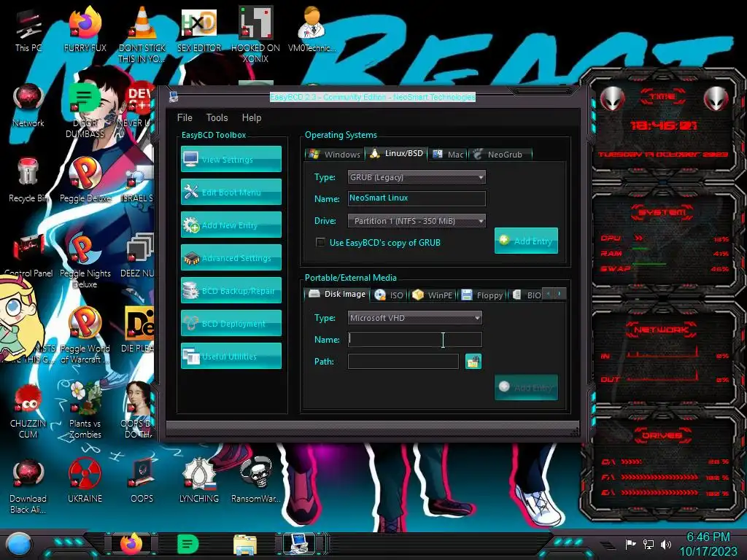Switch to the NeoGrub tab

tap(499, 155)
